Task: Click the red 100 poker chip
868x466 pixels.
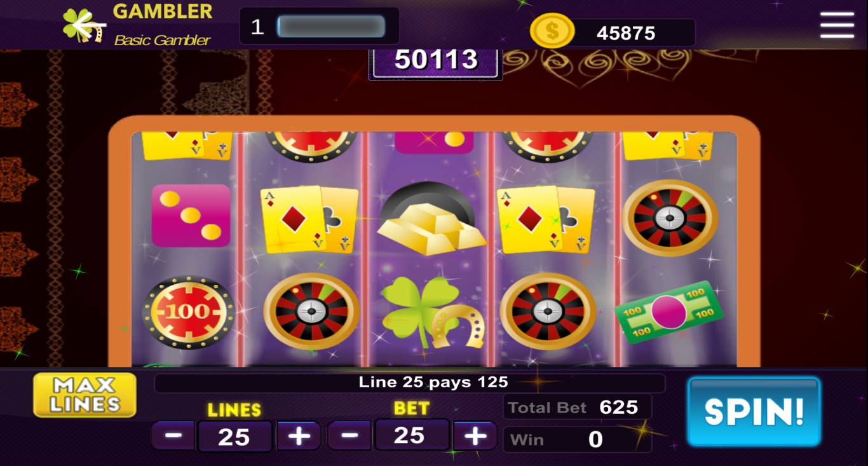Action: 189,312
